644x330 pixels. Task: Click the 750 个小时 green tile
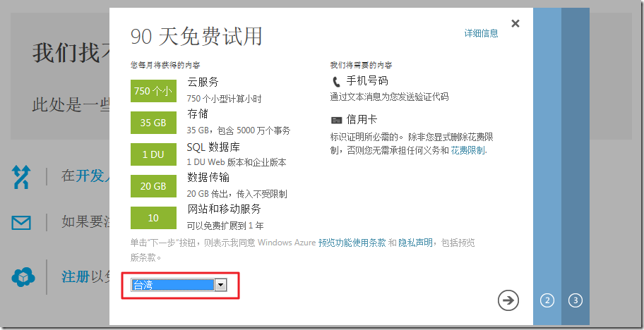(x=153, y=91)
